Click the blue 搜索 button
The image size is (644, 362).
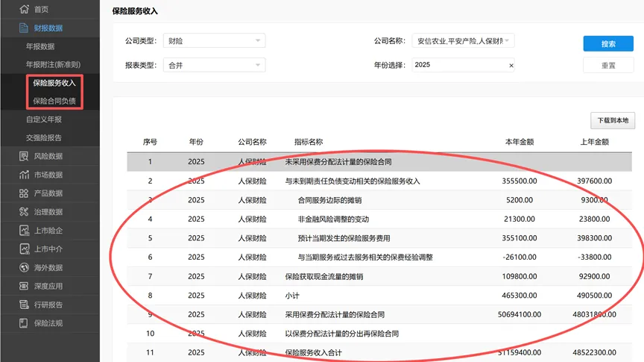pos(608,43)
